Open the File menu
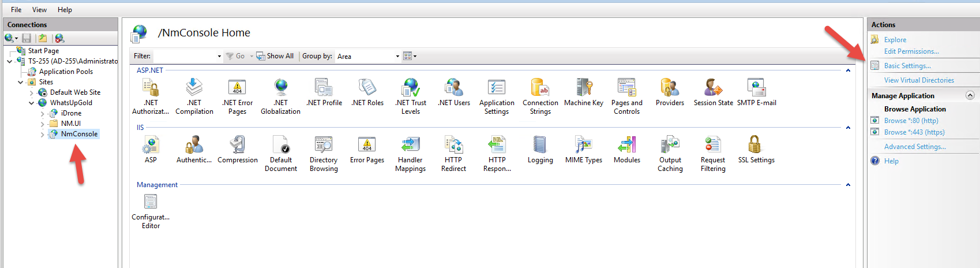 [16, 10]
